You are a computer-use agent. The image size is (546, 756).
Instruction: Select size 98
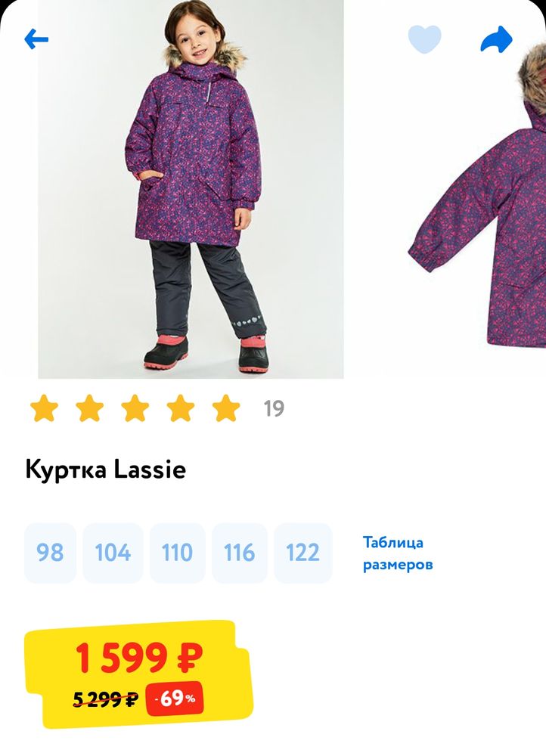pos(50,553)
